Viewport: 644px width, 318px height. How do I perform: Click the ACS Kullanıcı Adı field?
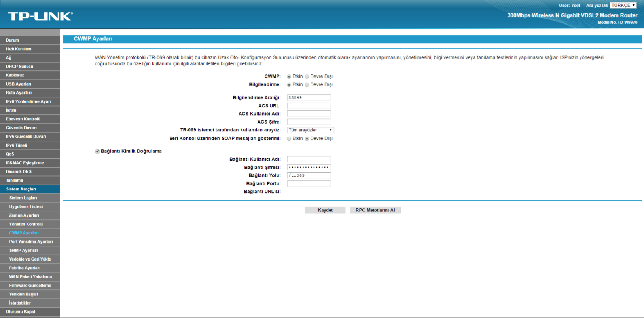[309, 114]
